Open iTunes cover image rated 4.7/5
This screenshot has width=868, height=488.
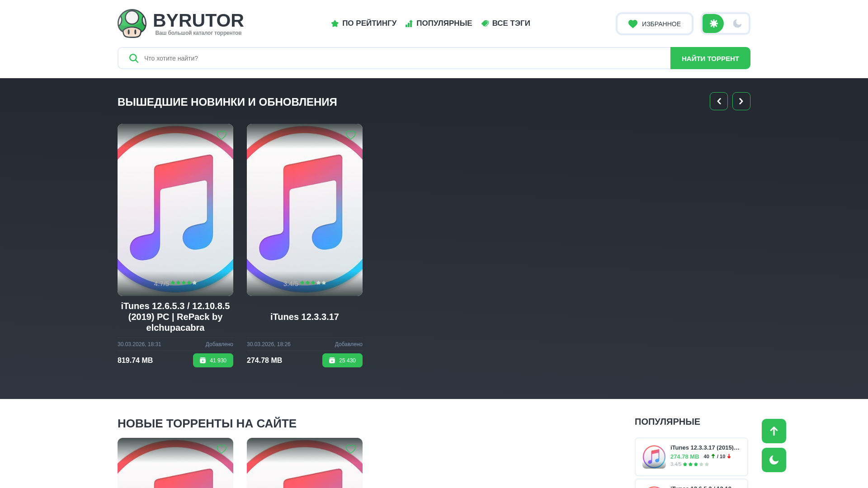pyautogui.click(x=175, y=210)
